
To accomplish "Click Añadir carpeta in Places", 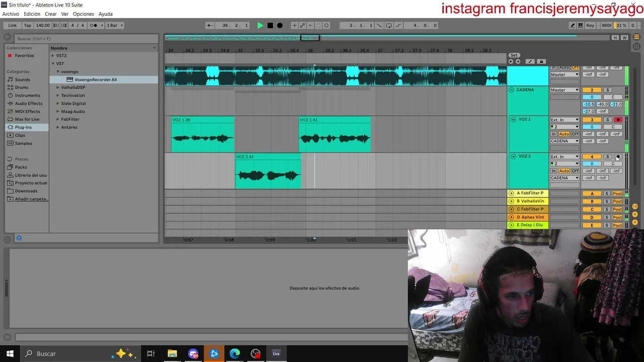I will coord(31,199).
